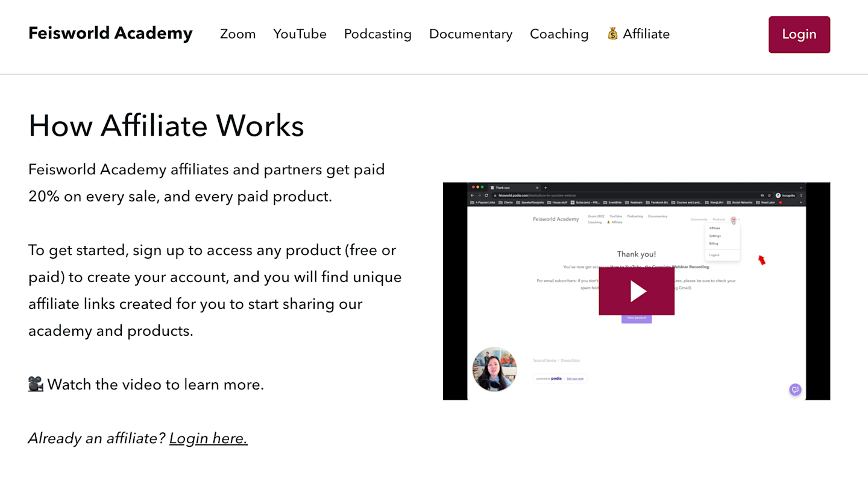This screenshot has width=868, height=495.
Task: Follow the 'Login here.' link
Action: click(208, 438)
